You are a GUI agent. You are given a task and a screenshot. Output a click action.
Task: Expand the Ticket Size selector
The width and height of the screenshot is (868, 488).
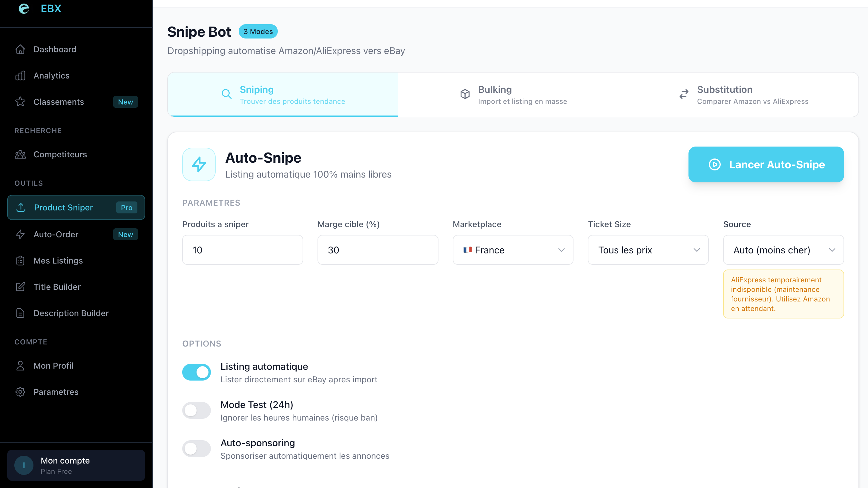click(648, 250)
